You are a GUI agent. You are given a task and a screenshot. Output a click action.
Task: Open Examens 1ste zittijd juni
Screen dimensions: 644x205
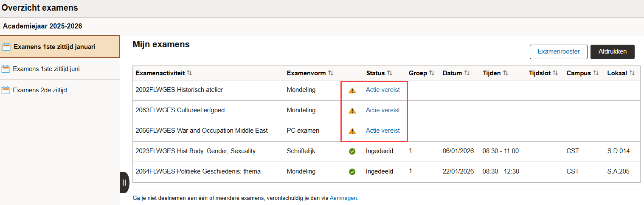click(46, 68)
